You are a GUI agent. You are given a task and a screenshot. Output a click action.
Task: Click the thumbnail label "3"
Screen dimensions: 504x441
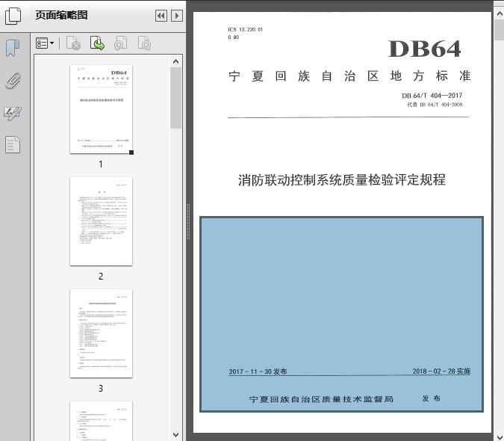[101, 389]
